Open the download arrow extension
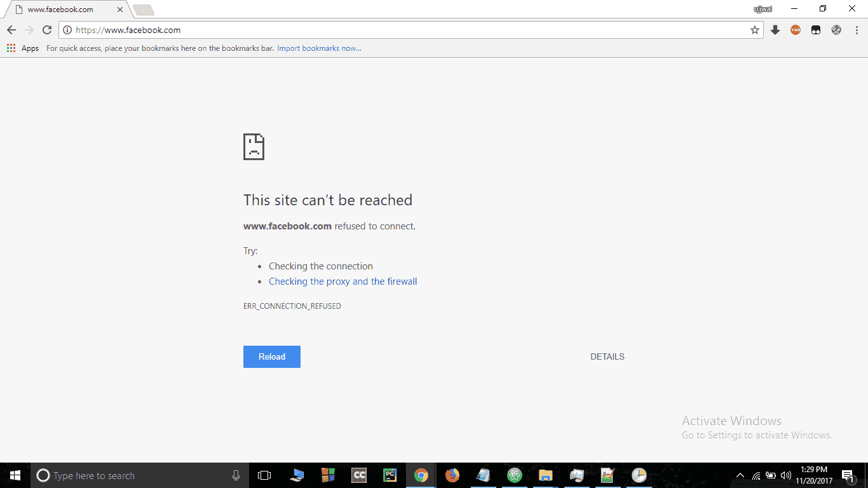 [775, 30]
